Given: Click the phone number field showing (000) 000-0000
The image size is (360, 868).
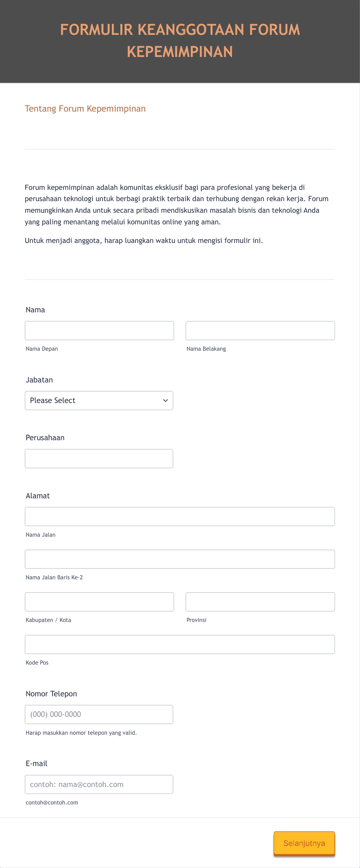Looking at the screenshot, I should [99, 714].
